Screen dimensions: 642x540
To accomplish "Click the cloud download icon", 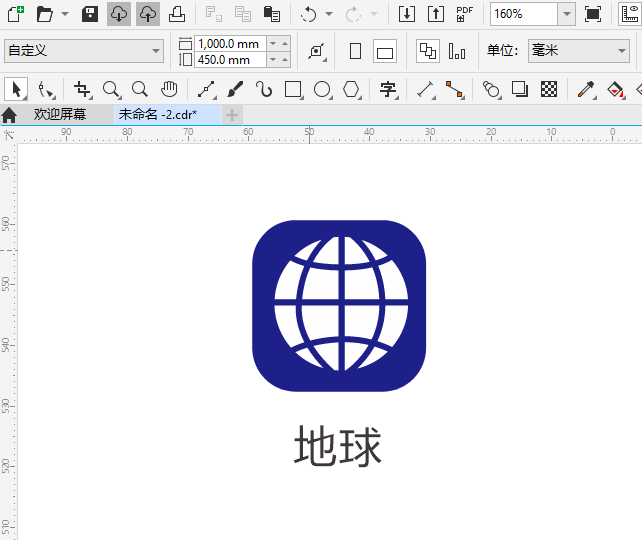I will (x=119, y=14).
